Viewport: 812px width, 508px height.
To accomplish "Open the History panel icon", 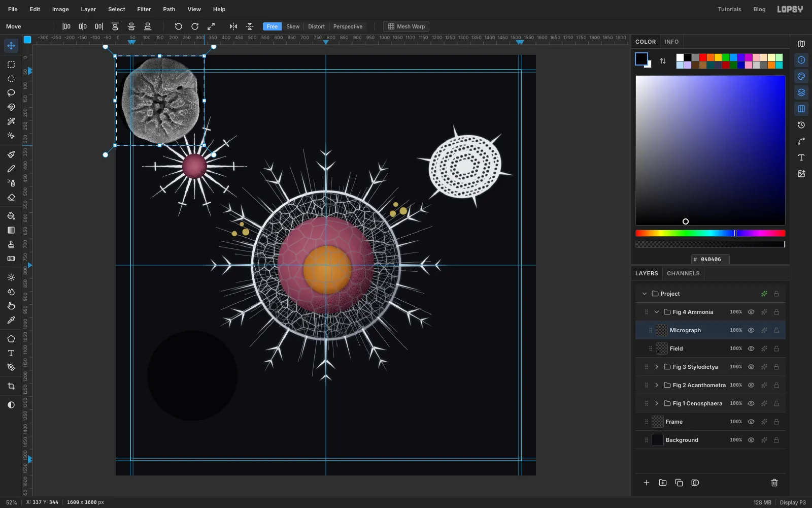I will (801, 125).
